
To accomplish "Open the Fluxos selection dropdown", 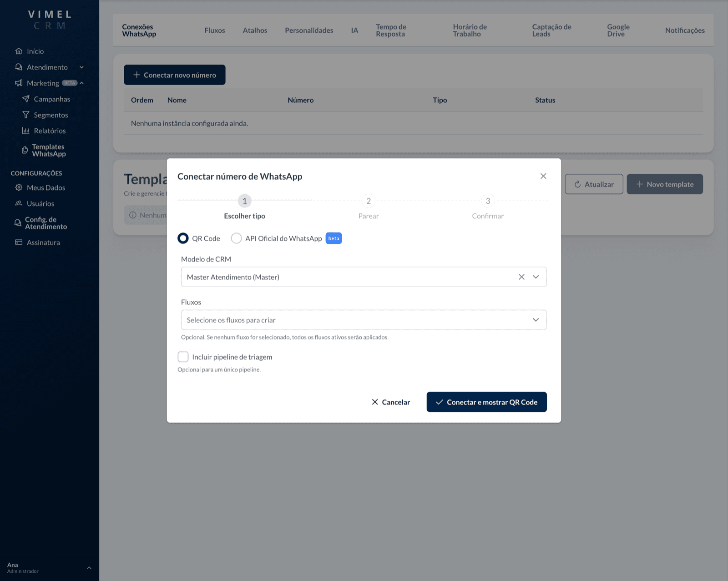I will tap(364, 320).
